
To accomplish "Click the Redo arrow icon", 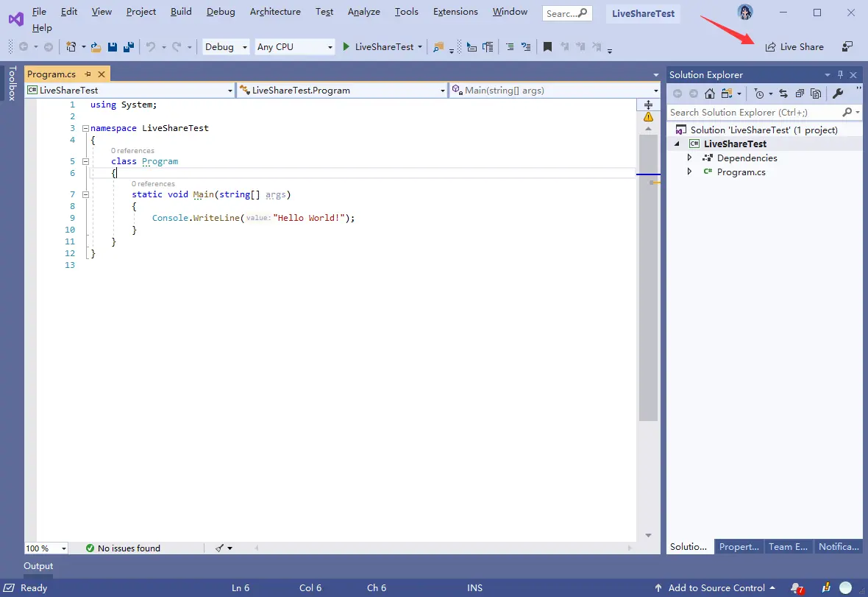I will (x=177, y=47).
